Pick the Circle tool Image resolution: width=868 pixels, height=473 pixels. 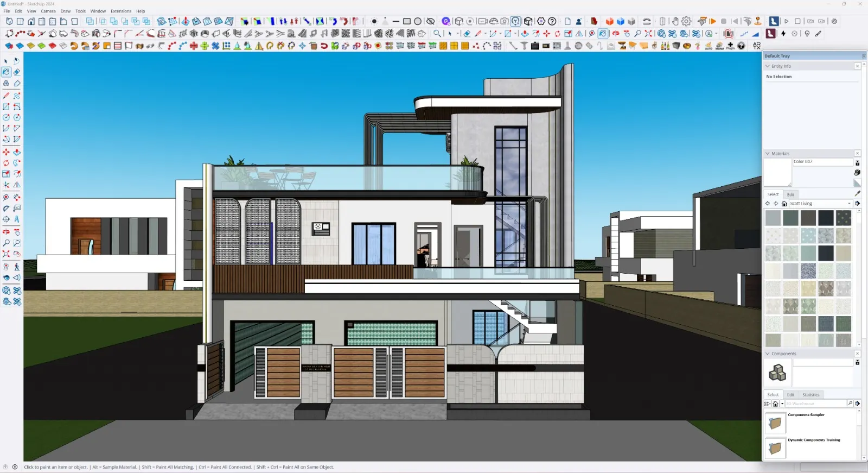pyautogui.click(x=6, y=117)
